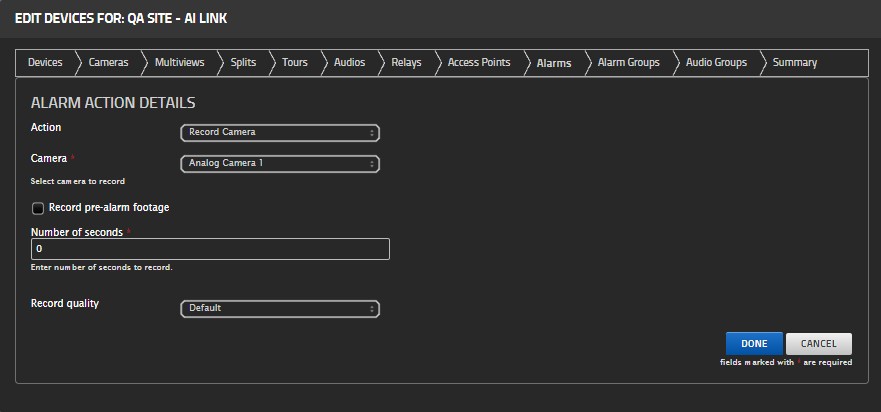The height and width of the screenshot is (412, 881).
Task: Click the Record pre-alarm footage label
Action: click(109, 208)
